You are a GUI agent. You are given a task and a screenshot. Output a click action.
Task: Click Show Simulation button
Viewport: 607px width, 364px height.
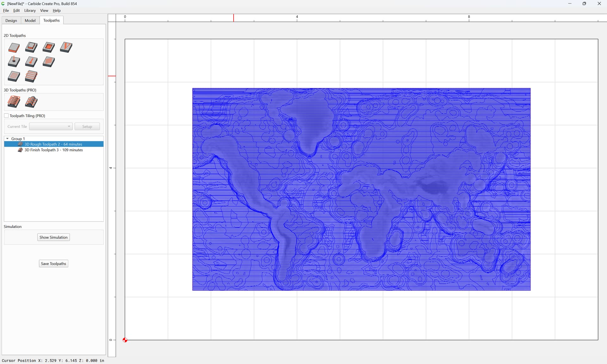point(53,237)
